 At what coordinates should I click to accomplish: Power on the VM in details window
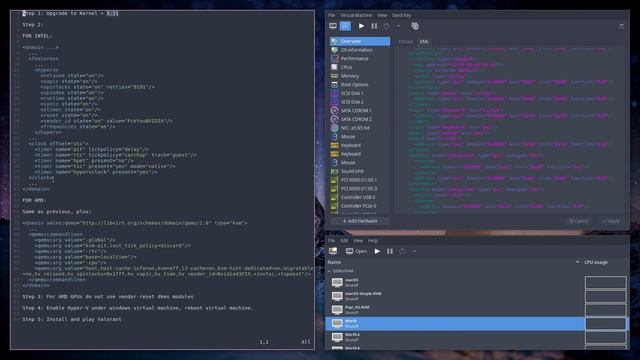pyautogui.click(x=361, y=26)
